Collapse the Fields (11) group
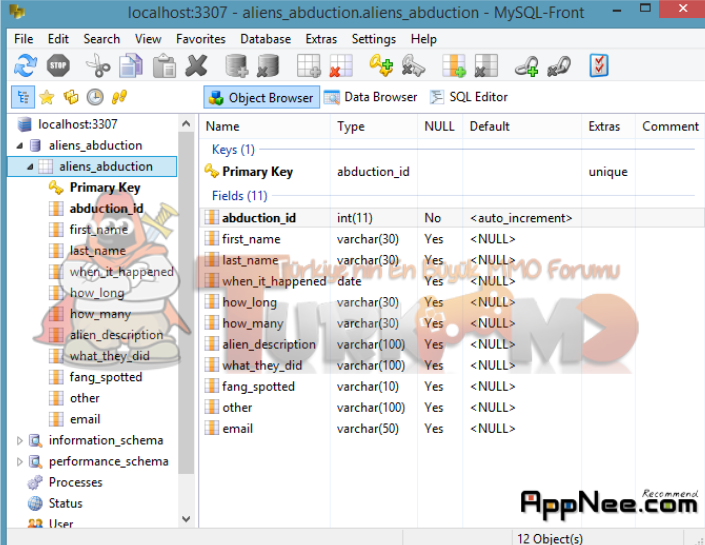The width and height of the screenshot is (705, 545). point(240,196)
